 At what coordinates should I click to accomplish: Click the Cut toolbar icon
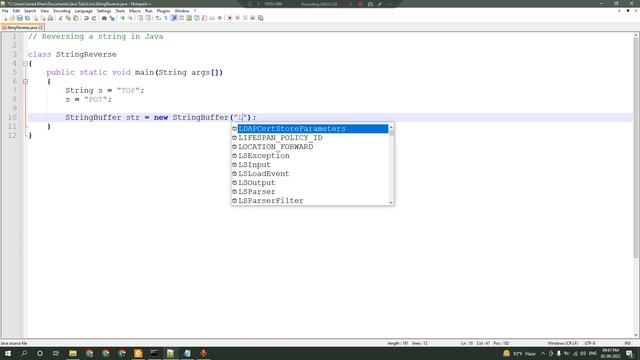(60, 18)
